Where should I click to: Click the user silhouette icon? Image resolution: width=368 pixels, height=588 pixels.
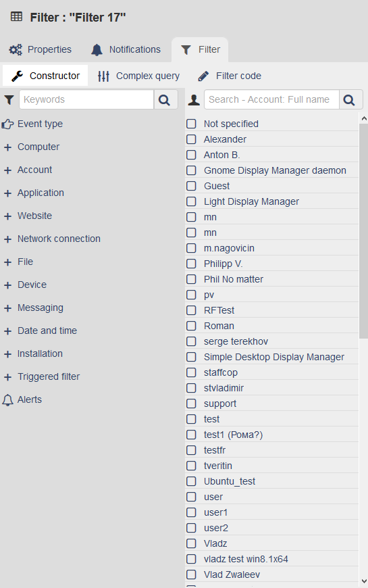point(194,100)
